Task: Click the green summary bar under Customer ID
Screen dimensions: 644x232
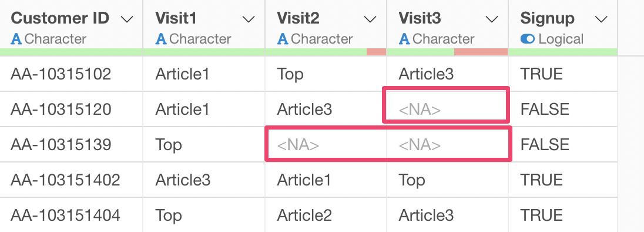Action: tap(71, 52)
